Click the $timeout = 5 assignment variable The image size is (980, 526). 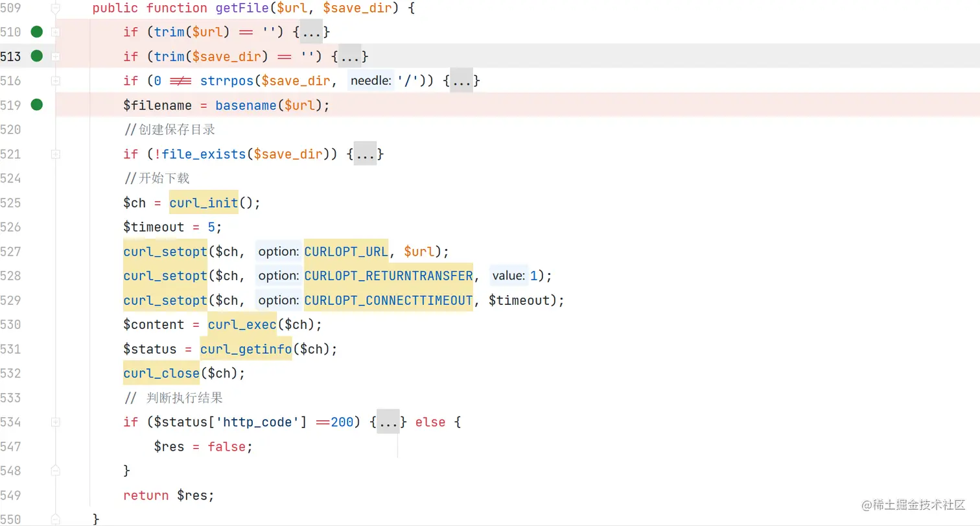point(154,227)
